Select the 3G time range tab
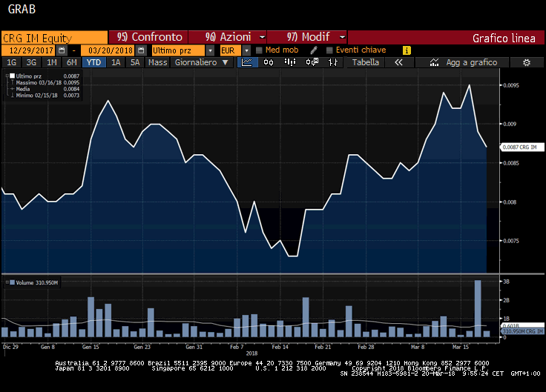This screenshot has height=392, width=546. (31, 62)
